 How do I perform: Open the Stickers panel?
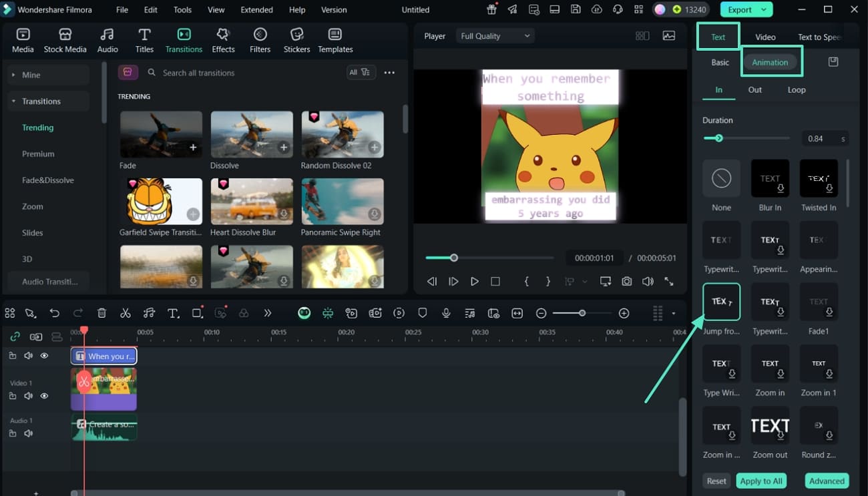[296, 41]
